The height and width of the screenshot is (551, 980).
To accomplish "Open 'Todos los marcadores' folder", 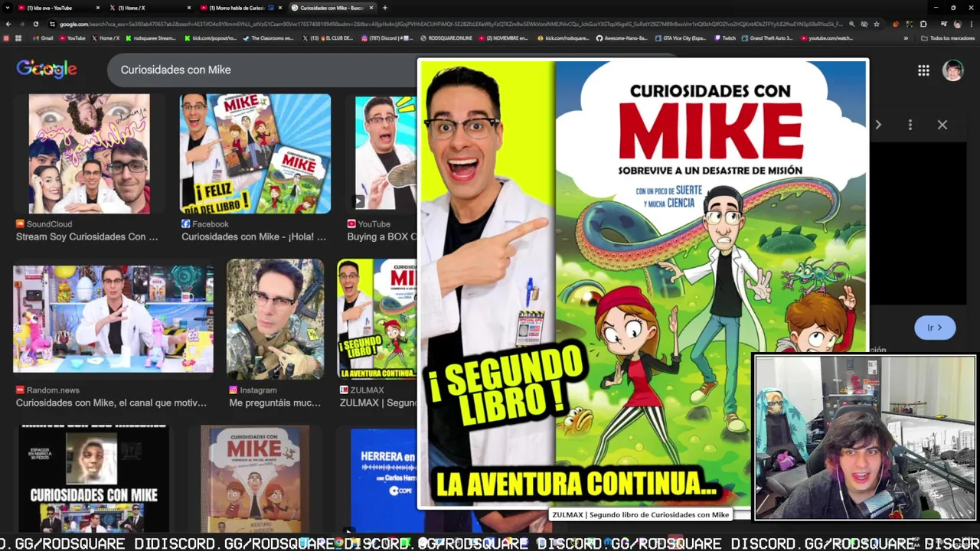I will click(x=948, y=38).
